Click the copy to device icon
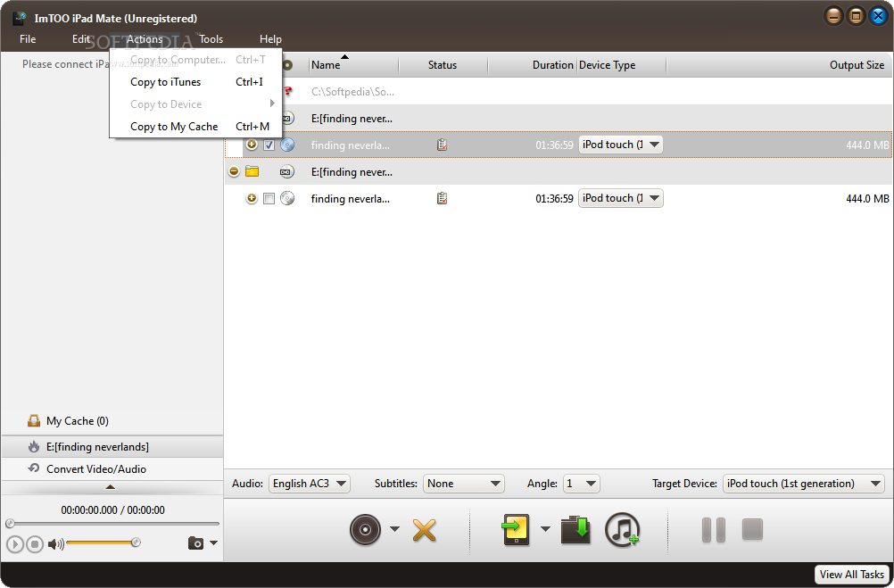Viewport: 894px width, 588px height. (516, 530)
